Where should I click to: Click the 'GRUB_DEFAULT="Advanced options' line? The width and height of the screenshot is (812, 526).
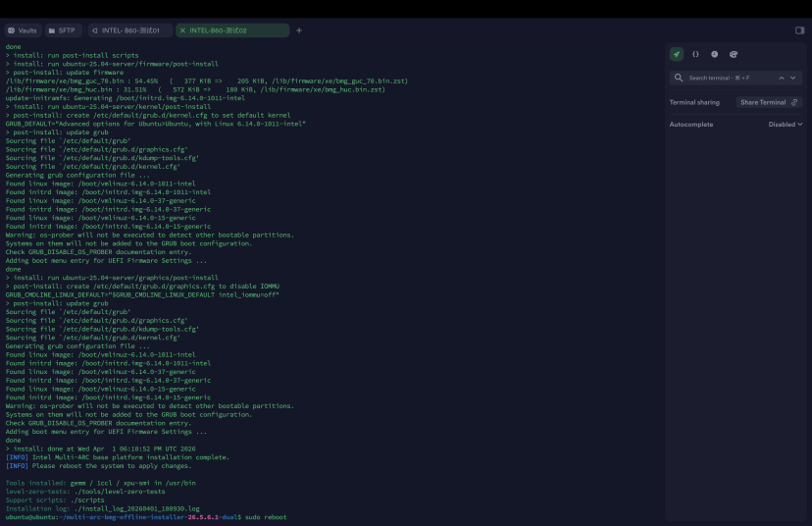pyautogui.click(x=155, y=124)
